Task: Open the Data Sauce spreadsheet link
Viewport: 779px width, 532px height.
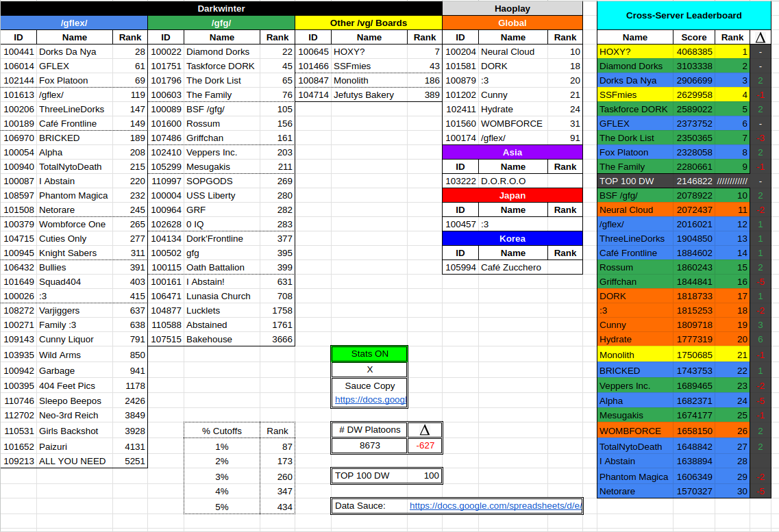Action: [x=495, y=506]
